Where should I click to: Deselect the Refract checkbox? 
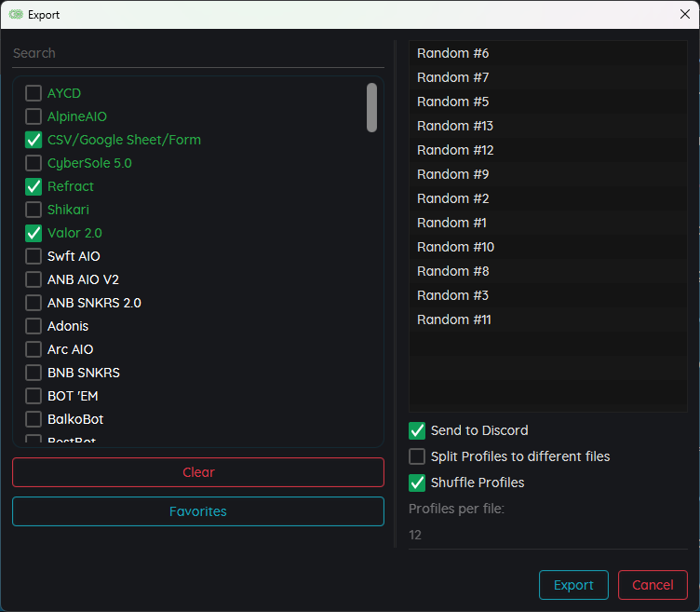[34, 186]
